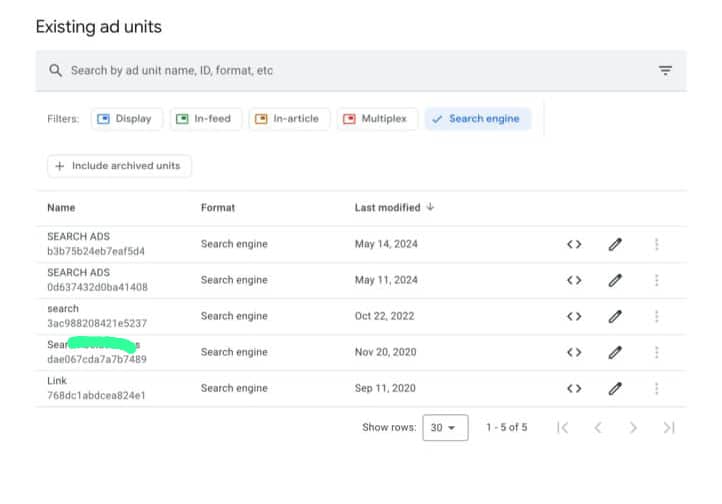Open the filter list icon in search bar

point(665,70)
